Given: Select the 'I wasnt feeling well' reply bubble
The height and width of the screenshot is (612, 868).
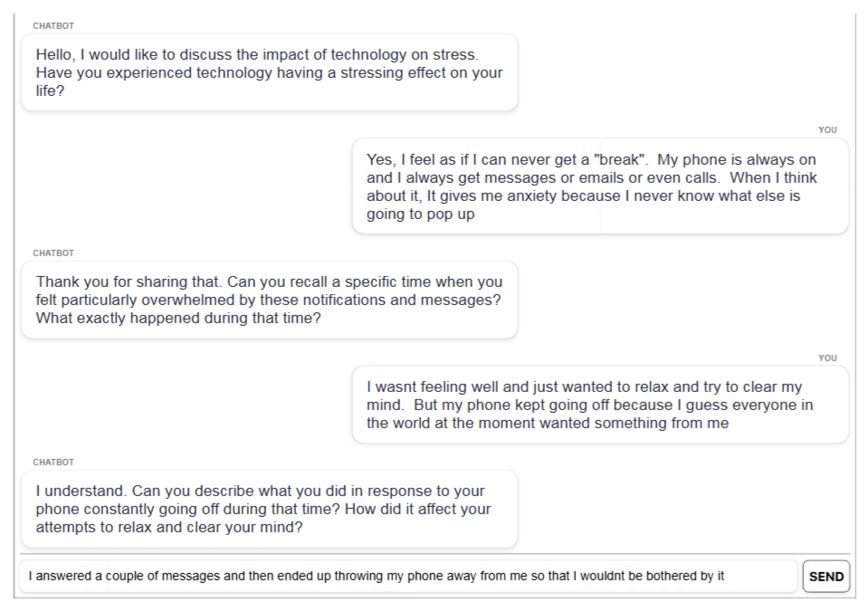Looking at the screenshot, I should pos(599,405).
